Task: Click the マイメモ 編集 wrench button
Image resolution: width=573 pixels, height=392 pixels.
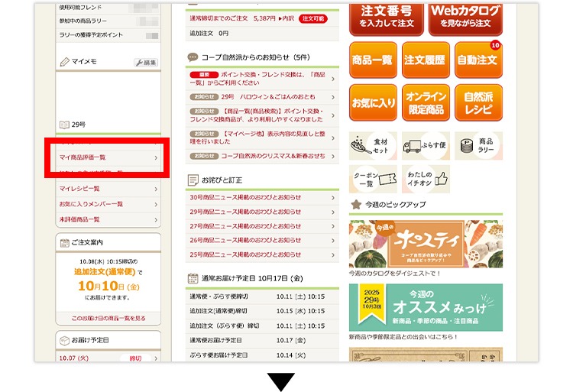Action: tap(146, 63)
